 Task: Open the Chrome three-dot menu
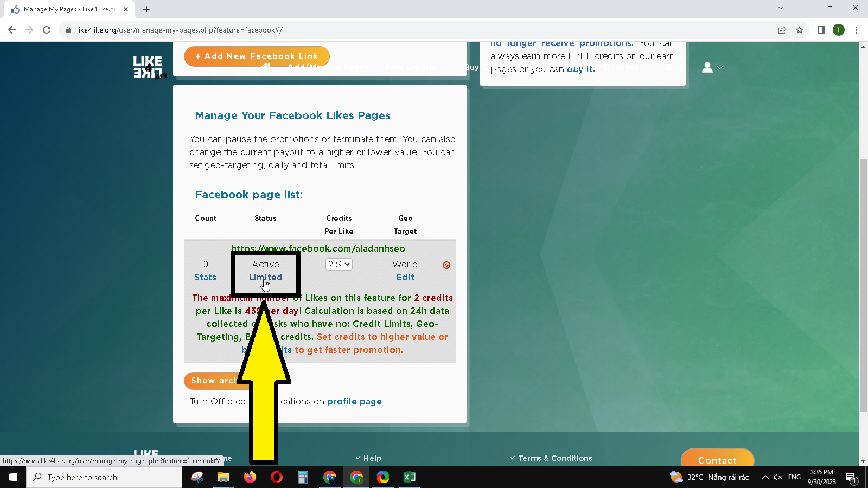click(856, 30)
